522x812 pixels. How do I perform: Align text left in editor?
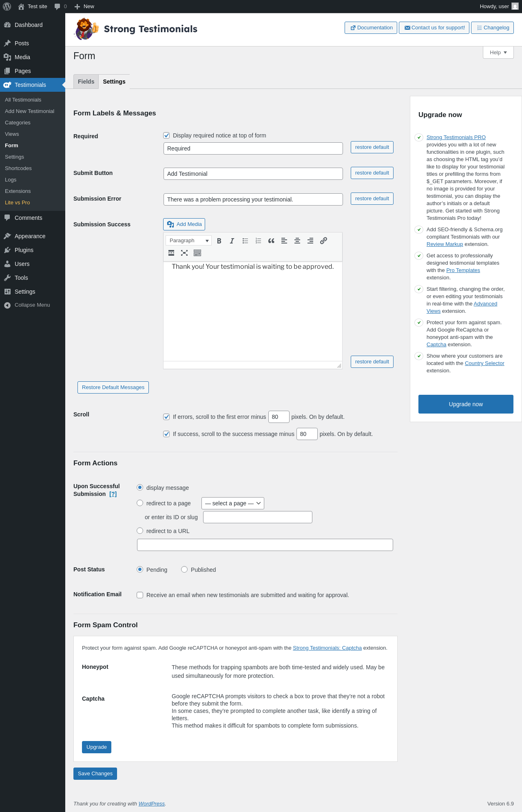click(x=284, y=241)
